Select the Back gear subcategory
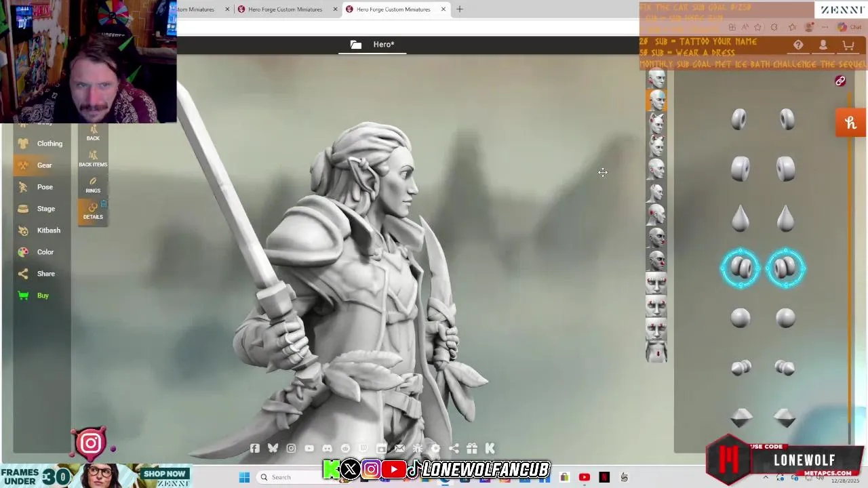The height and width of the screenshot is (488, 868). [x=93, y=132]
